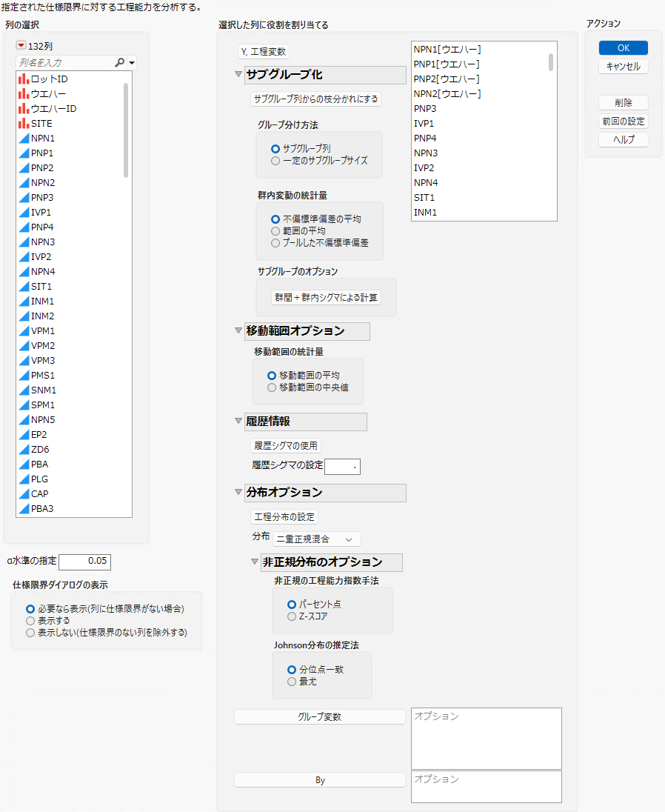Collapse the 移動範囲オプション outline
This screenshot has height=812, width=665.
(238, 330)
